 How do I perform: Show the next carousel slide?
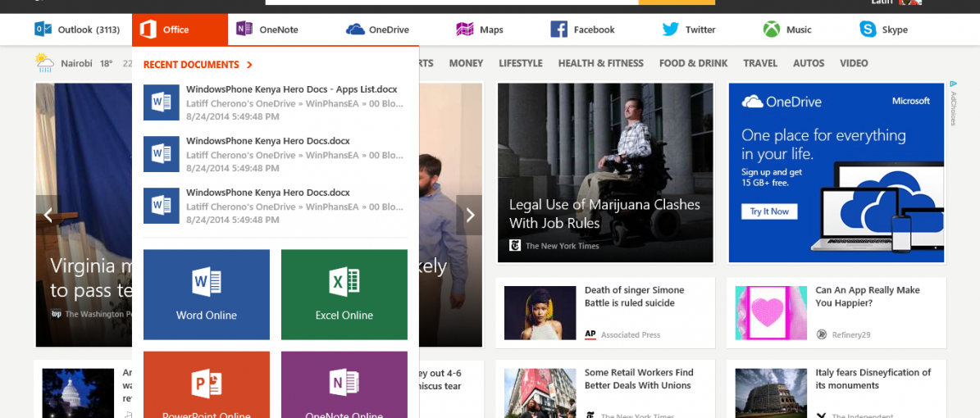point(469,215)
